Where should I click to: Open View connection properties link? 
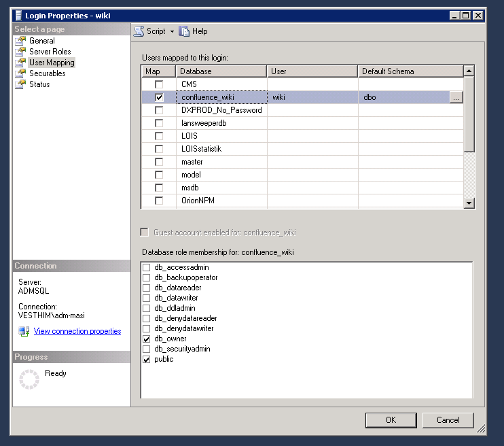coord(77,331)
